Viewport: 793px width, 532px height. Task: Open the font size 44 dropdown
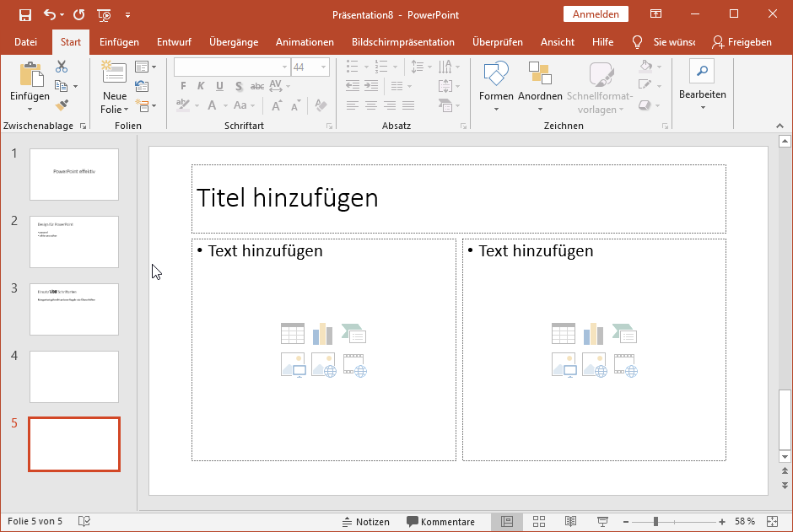(x=323, y=67)
